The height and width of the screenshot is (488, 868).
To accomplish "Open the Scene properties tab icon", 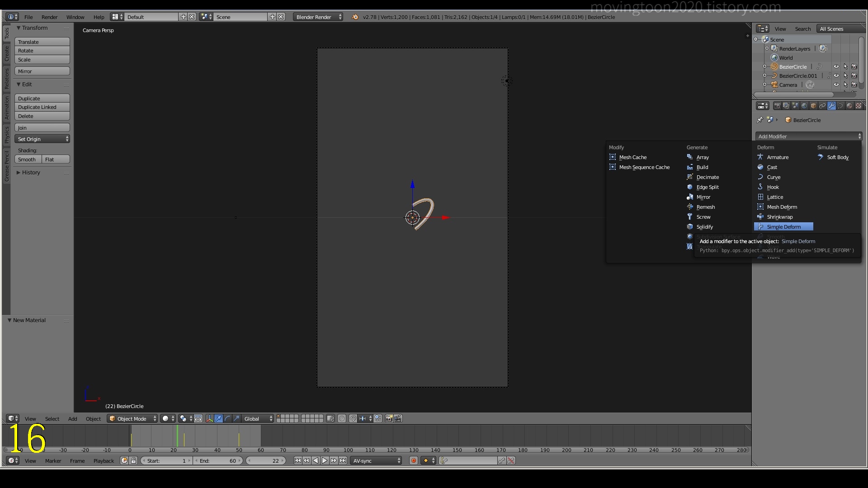I will tap(795, 106).
